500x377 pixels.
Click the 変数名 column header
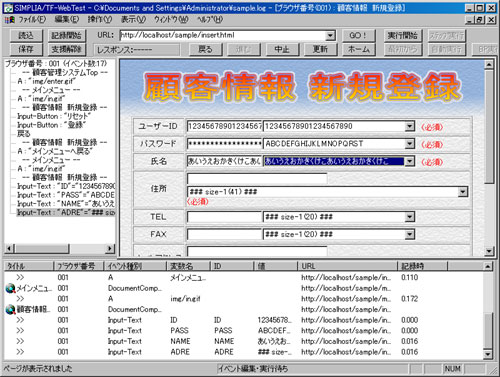pyautogui.click(x=188, y=266)
